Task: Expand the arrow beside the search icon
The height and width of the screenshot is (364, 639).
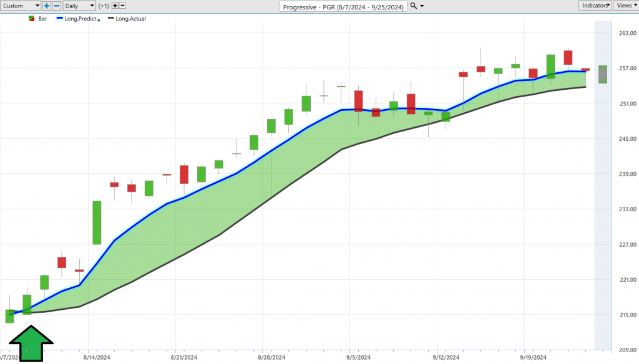Action: tap(422, 6)
